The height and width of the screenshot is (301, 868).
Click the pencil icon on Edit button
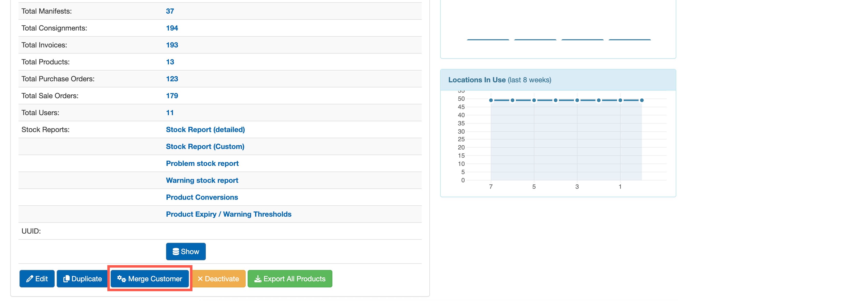(x=30, y=279)
